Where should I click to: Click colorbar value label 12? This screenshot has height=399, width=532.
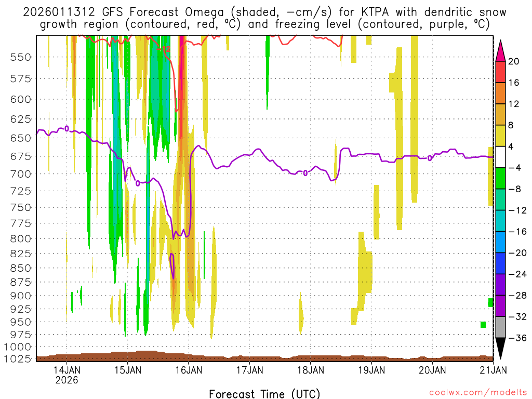(514, 104)
